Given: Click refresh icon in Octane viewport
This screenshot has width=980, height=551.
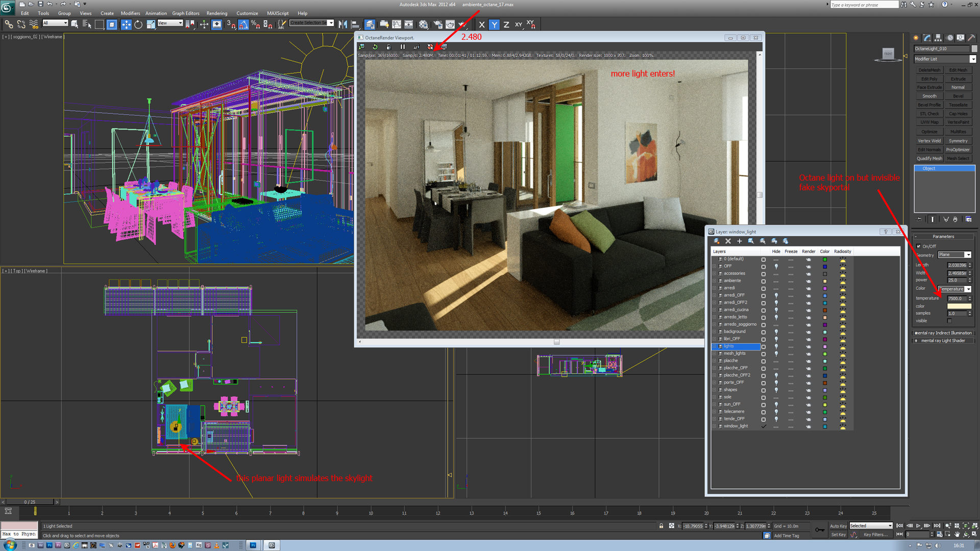Looking at the screenshot, I should (x=375, y=46).
